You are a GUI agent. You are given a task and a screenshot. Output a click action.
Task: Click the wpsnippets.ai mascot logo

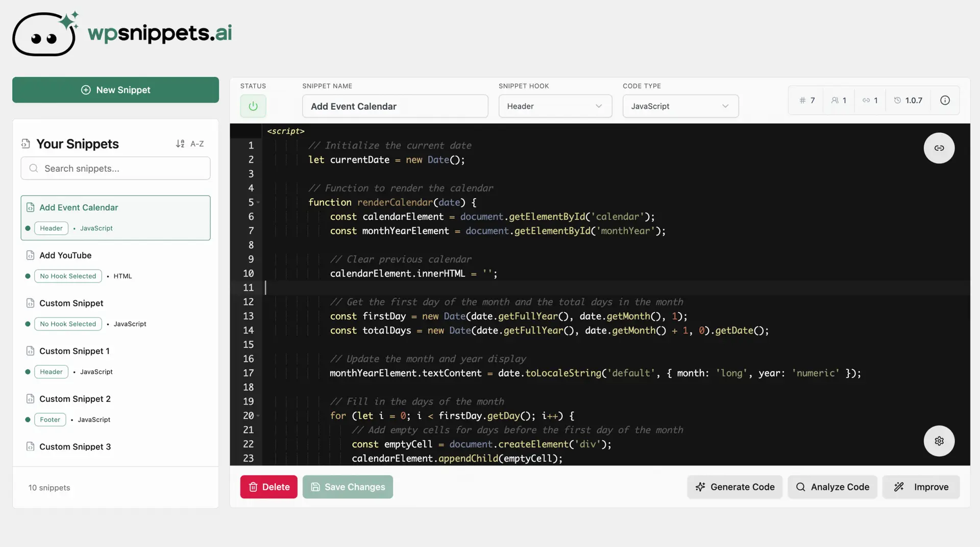coord(45,33)
